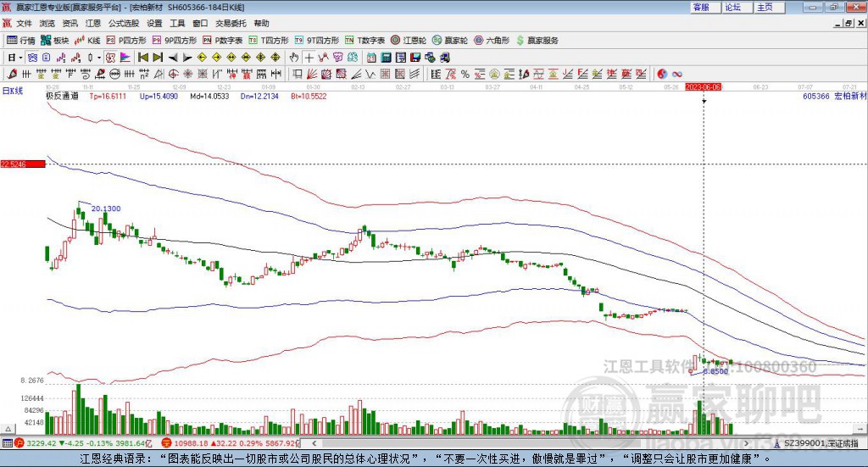The height and width of the screenshot is (467, 868).
Task: Open the P四方形 tool
Action: pos(126,41)
